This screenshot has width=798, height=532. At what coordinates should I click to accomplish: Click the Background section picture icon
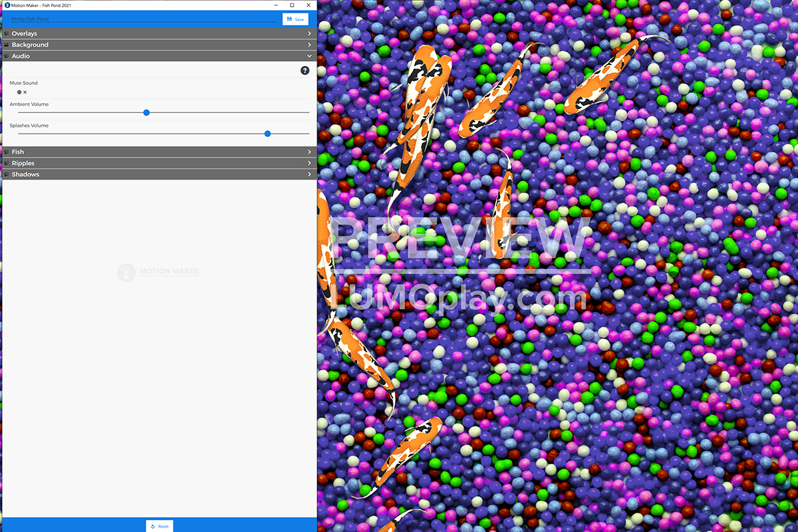tap(7, 45)
